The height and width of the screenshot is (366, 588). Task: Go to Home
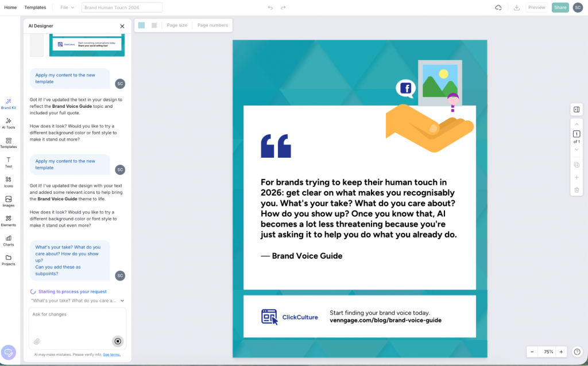(x=10, y=7)
